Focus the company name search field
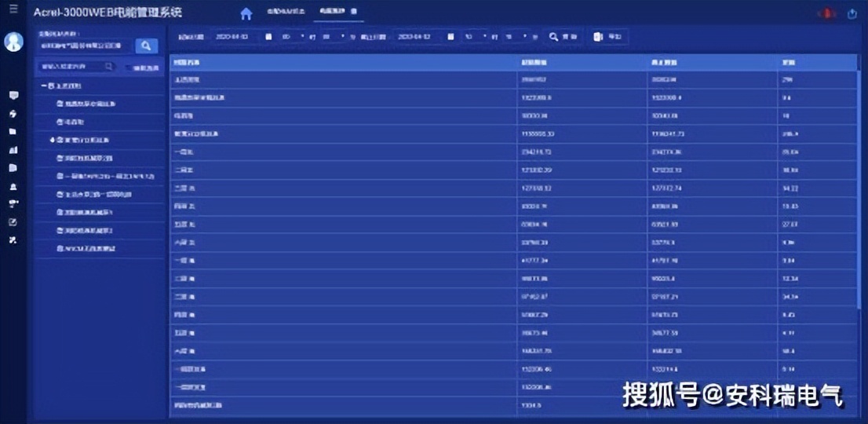Image resolution: width=868 pixels, height=424 pixels. tap(86, 46)
